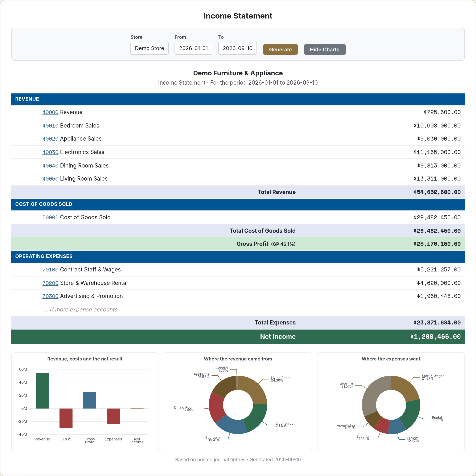Open account 40050 Living Room Sales link
This screenshot has width=476, height=476.
point(50,179)
